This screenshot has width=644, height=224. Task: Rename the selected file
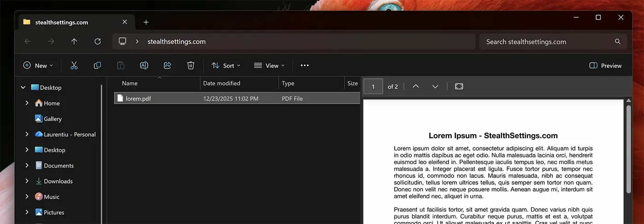click(x=144, y=65)
